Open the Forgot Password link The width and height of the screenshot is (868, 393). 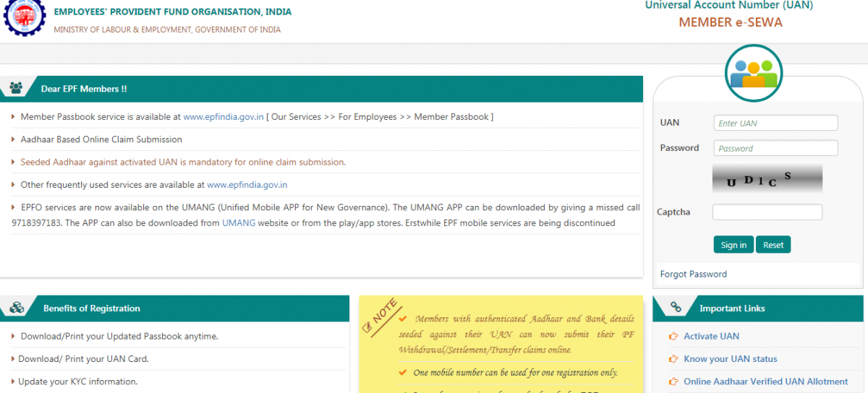[694, 274]
